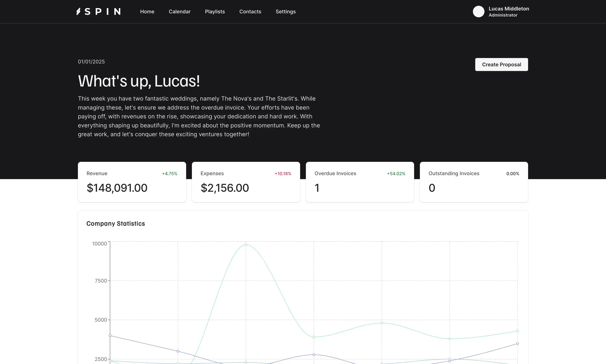
Task: Click the Company Statistics title
Action: click(x=116, y=224)
